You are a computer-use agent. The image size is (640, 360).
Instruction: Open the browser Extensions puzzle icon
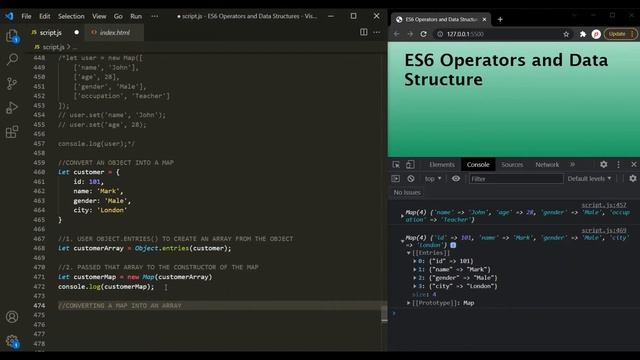583,34
